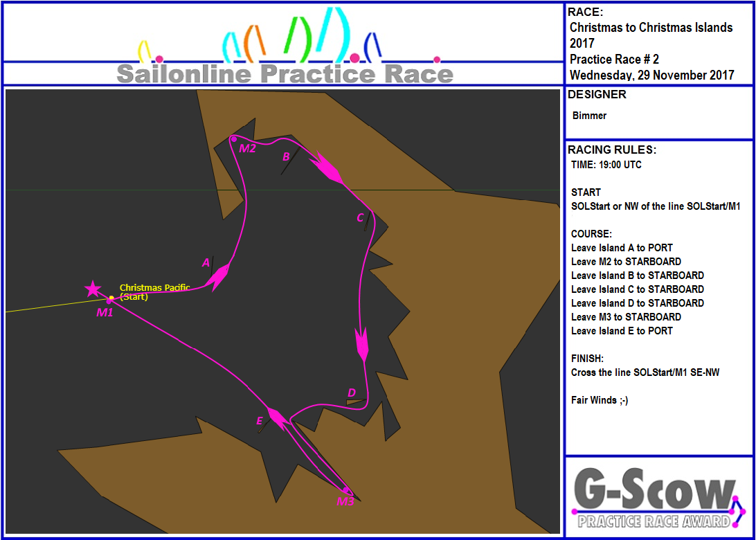Click the M2 mark label
The image size is (756, 540).
pos(247,148)
